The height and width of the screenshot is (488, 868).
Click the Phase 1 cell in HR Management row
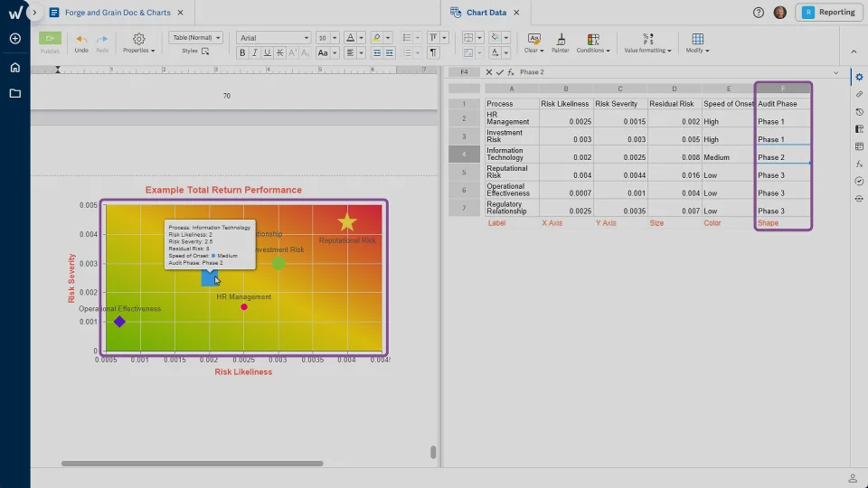pos(783,118)
